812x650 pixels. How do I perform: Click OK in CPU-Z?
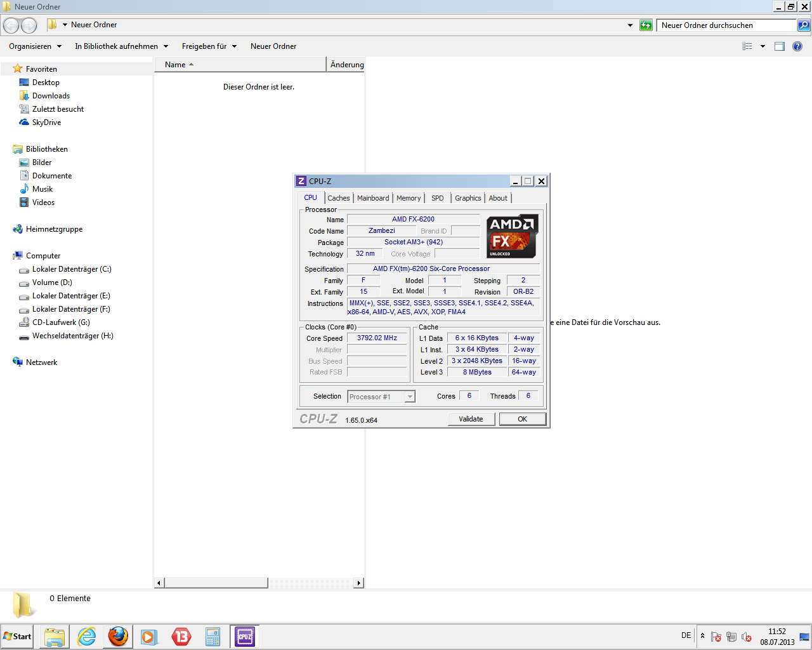(522, 419)
